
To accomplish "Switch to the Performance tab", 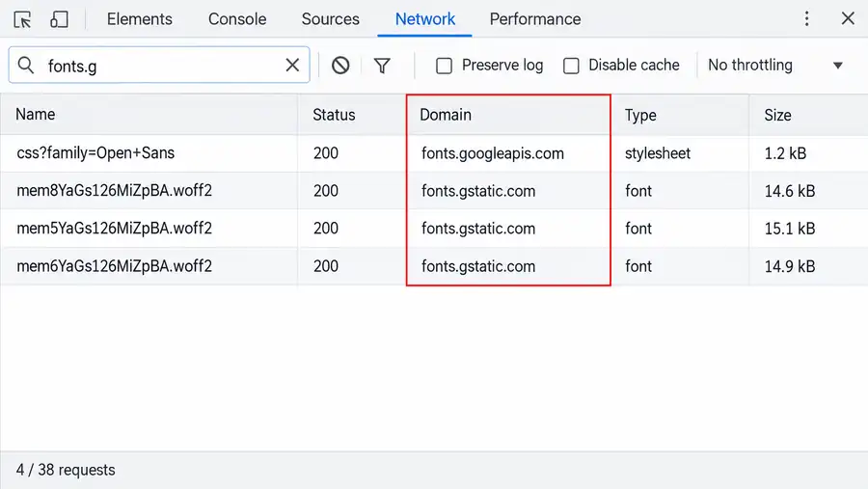I will coord(535,19).
